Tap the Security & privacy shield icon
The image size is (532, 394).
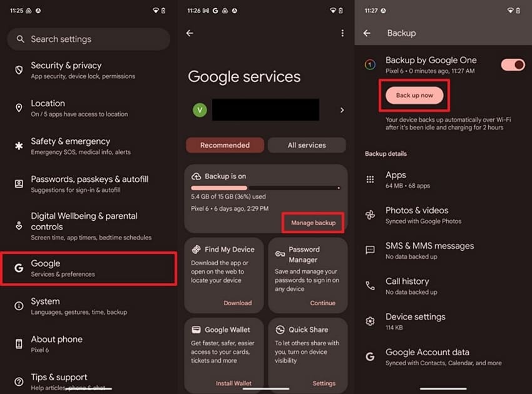19,70
